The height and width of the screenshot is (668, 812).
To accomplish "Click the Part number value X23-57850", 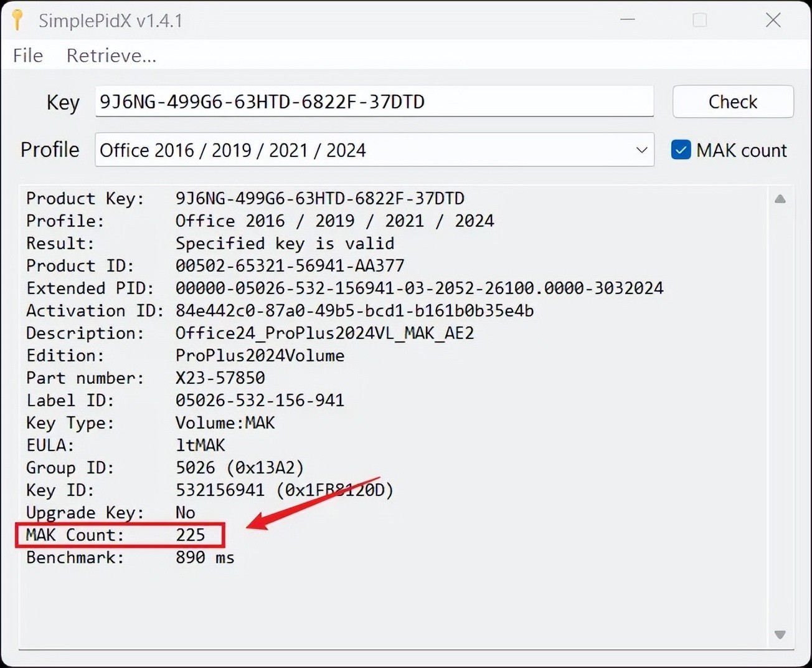I will (x=220, y=378).
